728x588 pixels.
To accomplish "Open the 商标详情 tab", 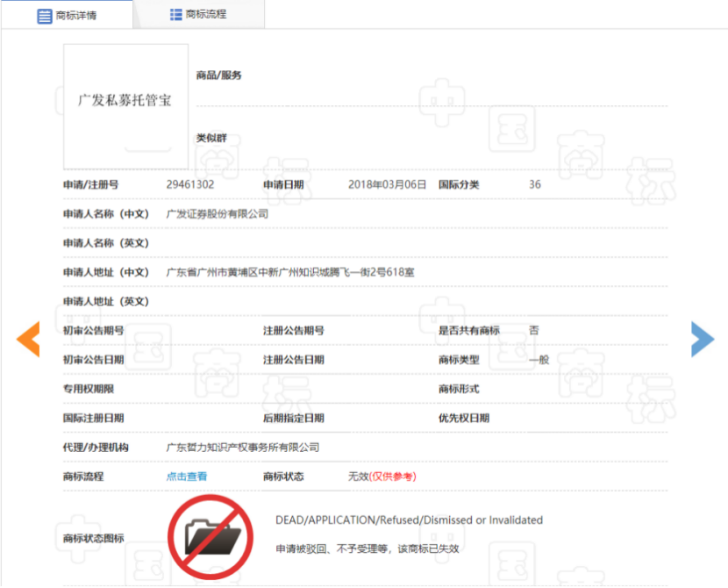I will [x=67, y=15].
